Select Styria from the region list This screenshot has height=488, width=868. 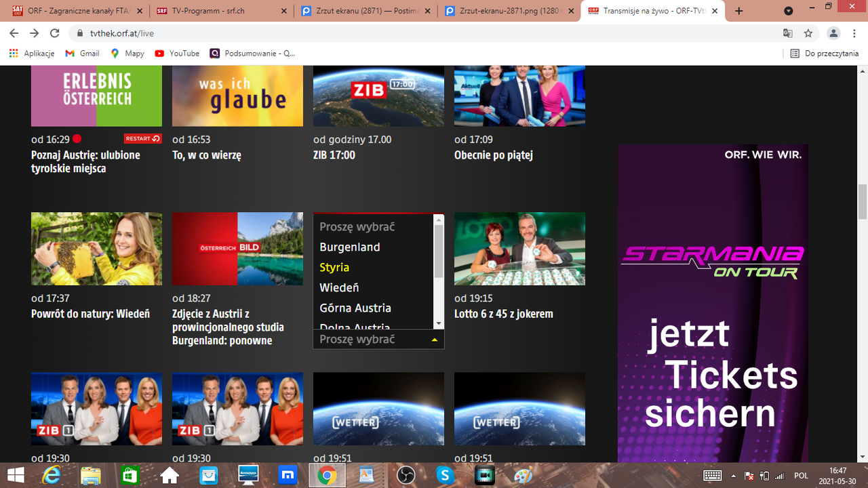click(x=373, y=267)
